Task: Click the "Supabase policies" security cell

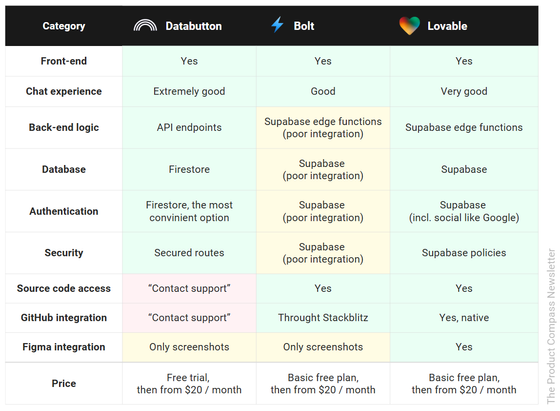Action: [x=464, y=253]
